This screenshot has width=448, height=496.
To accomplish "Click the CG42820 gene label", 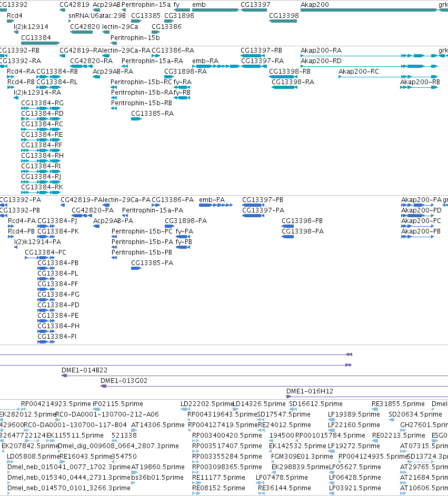I will click(x=85, y=27).
